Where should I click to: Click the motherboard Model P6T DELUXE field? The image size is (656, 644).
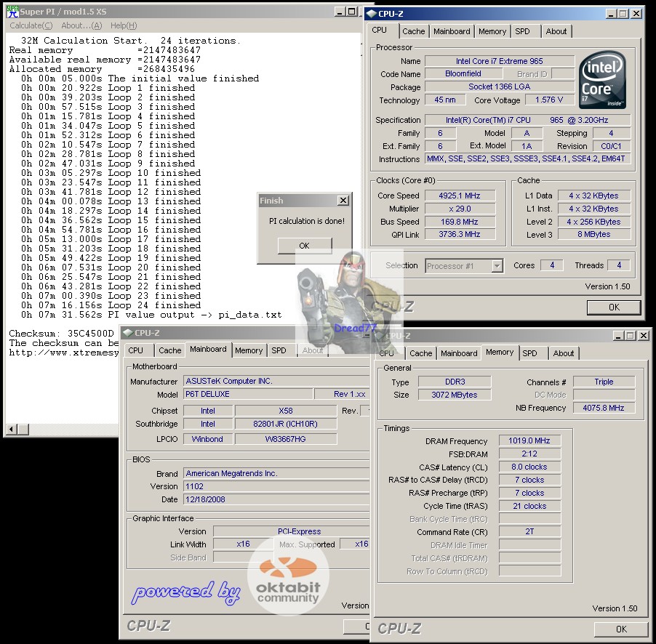(x=248, y=395)
